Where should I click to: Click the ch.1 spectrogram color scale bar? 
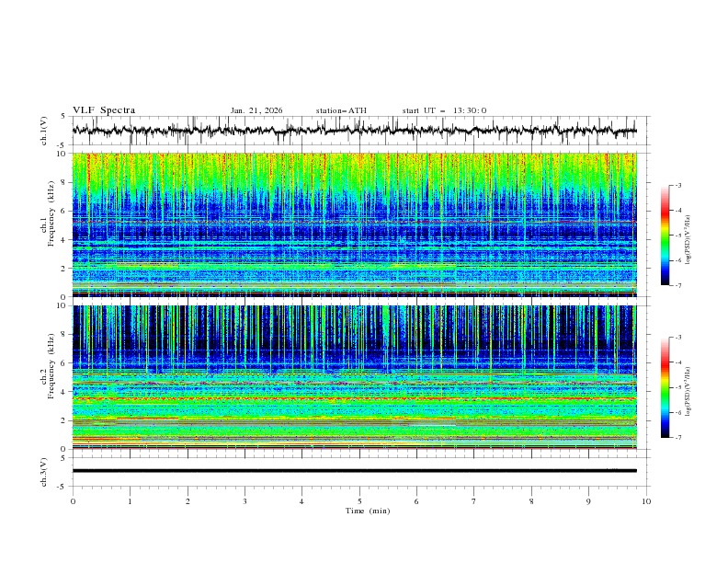(665, 236)
